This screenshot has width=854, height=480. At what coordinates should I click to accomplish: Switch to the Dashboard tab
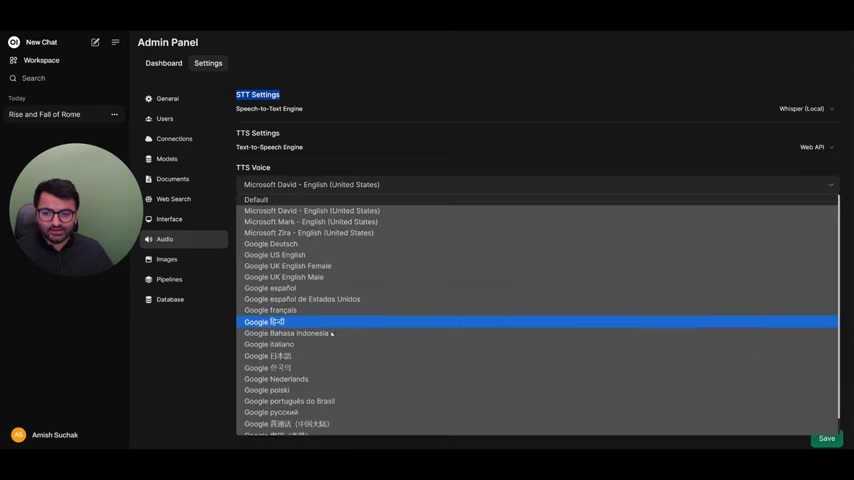[x=164, y=63]
